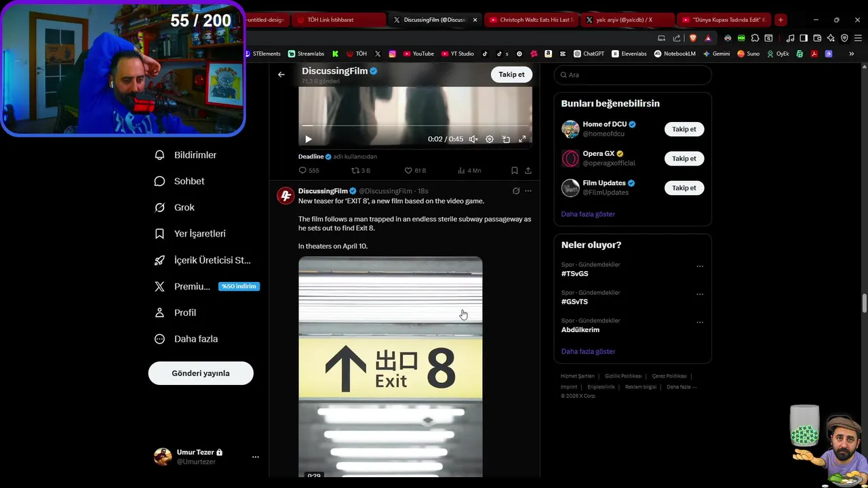Expand hidden bookmarks chevron

coord(852,54)
